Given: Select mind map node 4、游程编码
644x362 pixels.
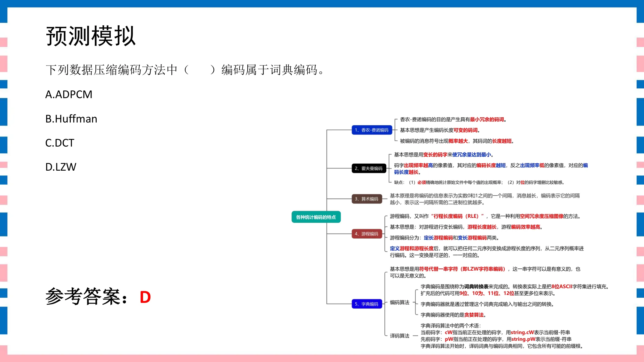Looking at the screenshot, I should (x=367, y=234).
